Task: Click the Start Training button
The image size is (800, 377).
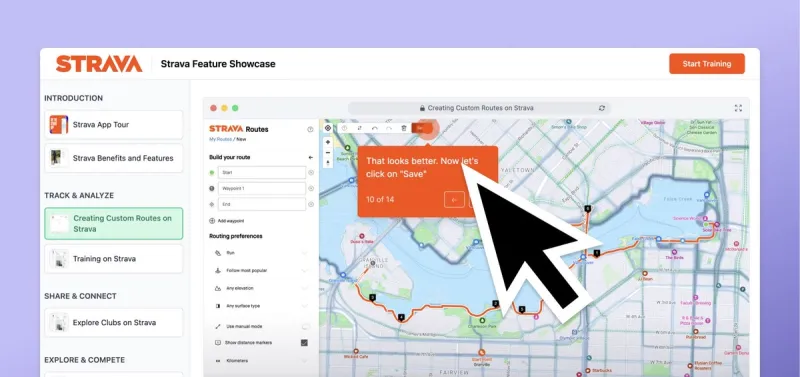Action: coord(707,64)
